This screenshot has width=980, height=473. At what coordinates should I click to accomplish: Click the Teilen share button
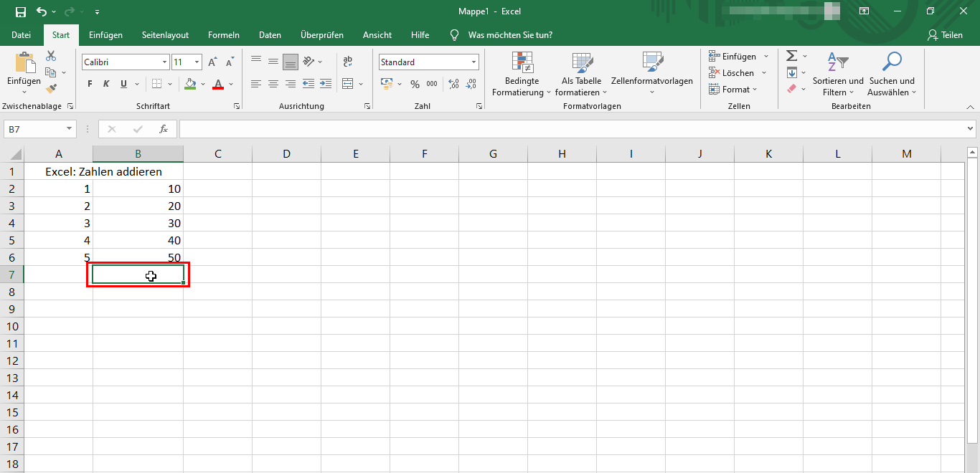click(945, 35)
